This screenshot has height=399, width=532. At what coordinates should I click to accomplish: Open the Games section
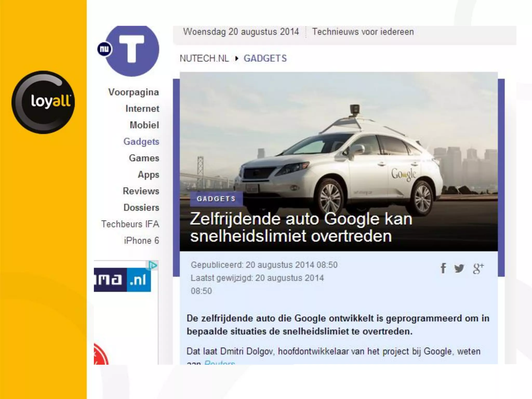(x=144, y=158)
